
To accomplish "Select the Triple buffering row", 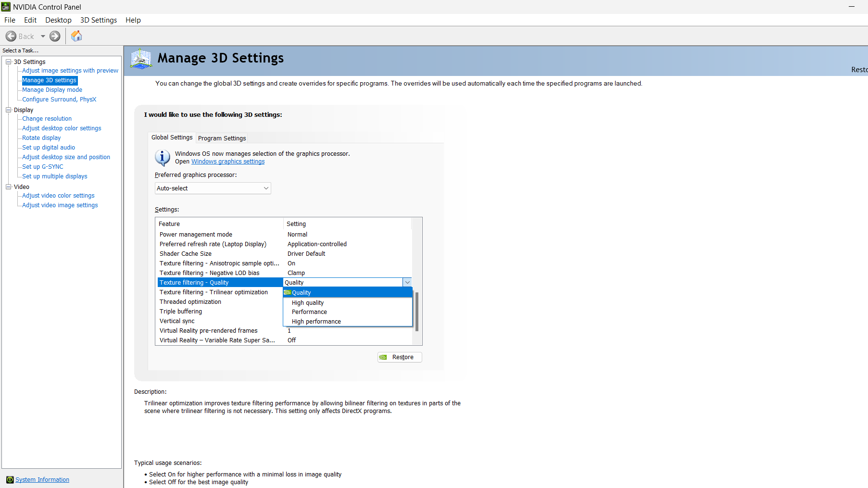I will (220, 312).
